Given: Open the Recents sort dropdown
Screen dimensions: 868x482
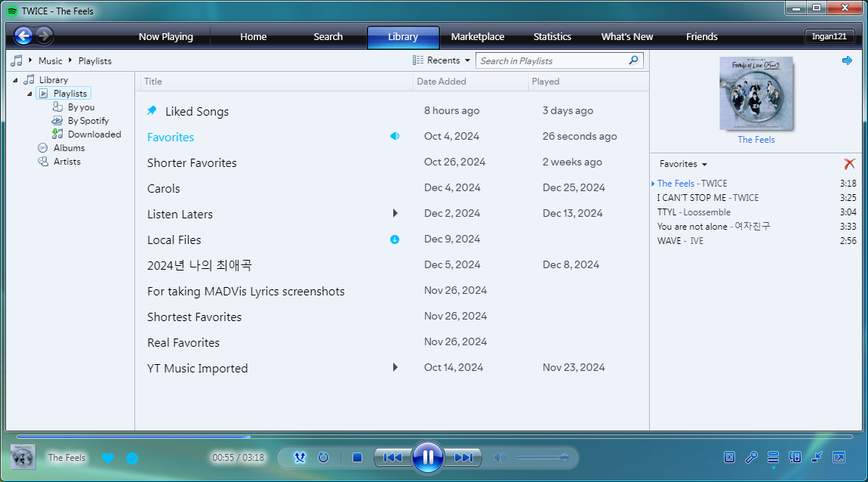Looking at the screenshot, I should (x=442, y=60).
